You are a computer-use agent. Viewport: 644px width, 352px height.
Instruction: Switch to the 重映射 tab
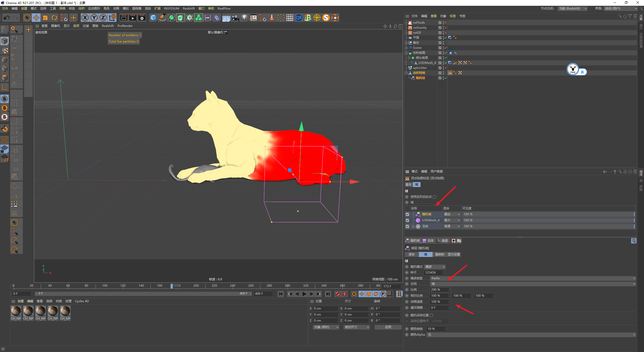coord(439,254)
